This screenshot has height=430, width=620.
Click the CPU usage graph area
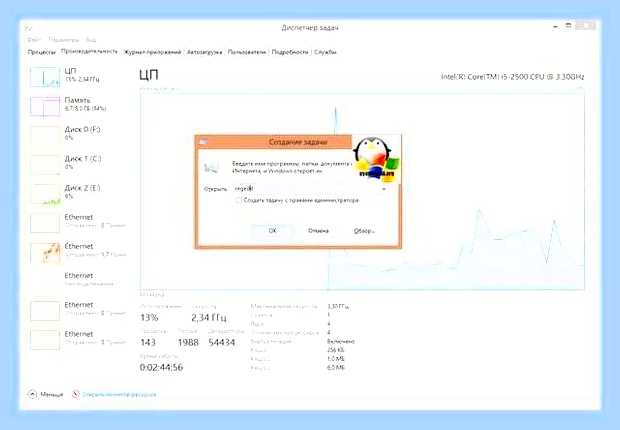pyautogui.click(x=362, y=191)
